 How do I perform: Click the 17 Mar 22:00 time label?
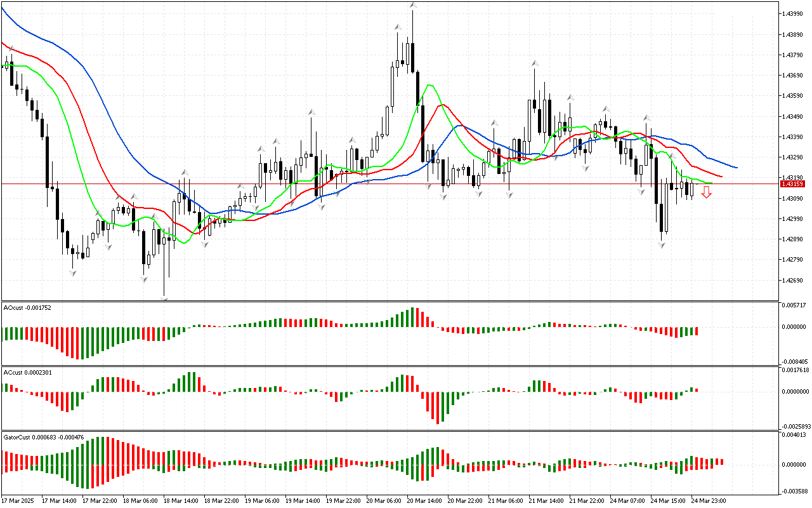(100, 500)
